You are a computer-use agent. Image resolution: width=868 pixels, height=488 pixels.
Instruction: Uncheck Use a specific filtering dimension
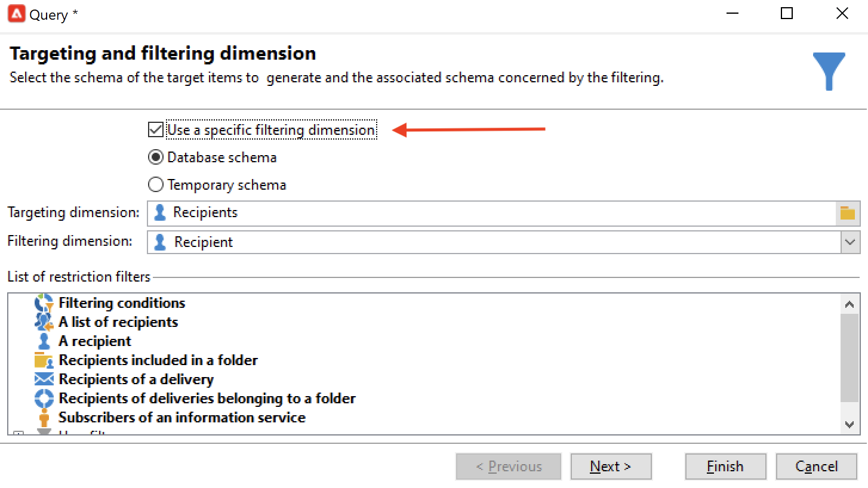click(155, 129)
